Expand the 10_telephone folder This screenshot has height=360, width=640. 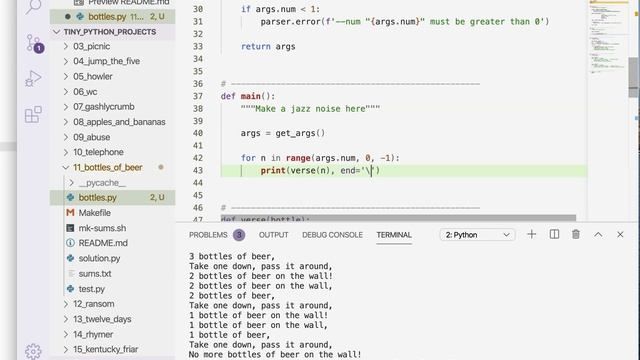tap(66, 152)
